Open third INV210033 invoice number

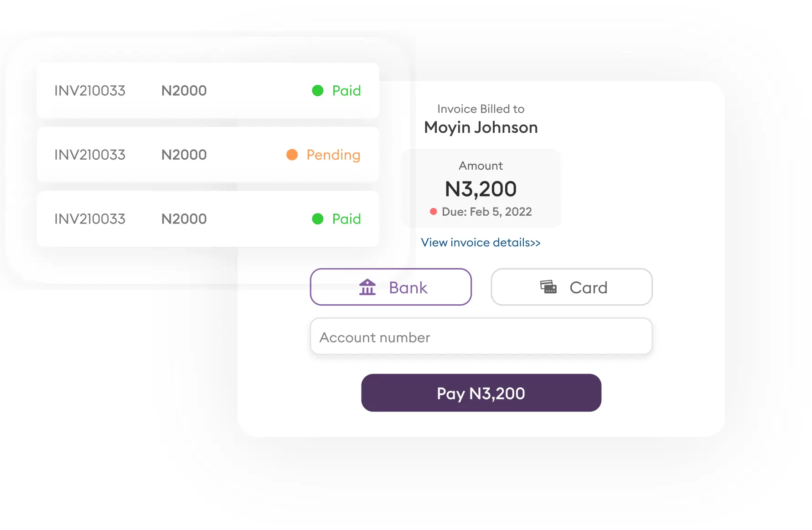(90, 219)
